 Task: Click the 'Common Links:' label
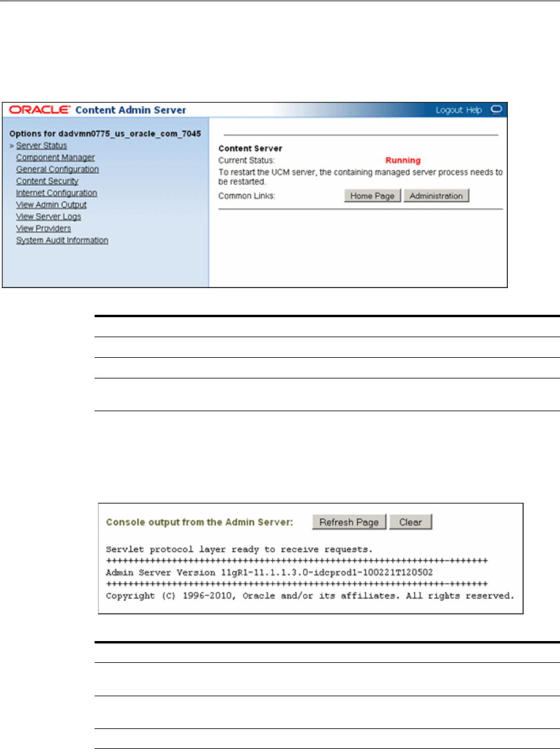(x=246, y=196)
